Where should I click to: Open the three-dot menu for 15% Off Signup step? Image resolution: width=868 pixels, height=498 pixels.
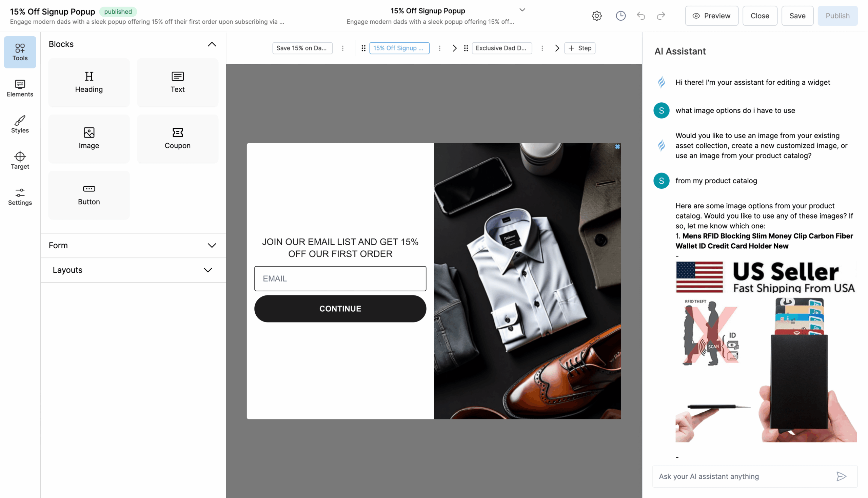(x=440, y=48)
